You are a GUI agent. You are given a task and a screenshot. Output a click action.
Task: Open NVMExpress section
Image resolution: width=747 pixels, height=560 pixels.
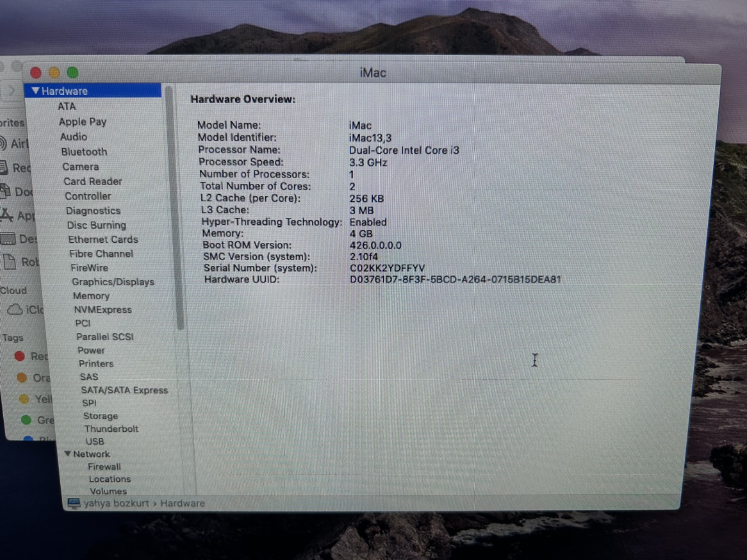[x=103, y=309]
